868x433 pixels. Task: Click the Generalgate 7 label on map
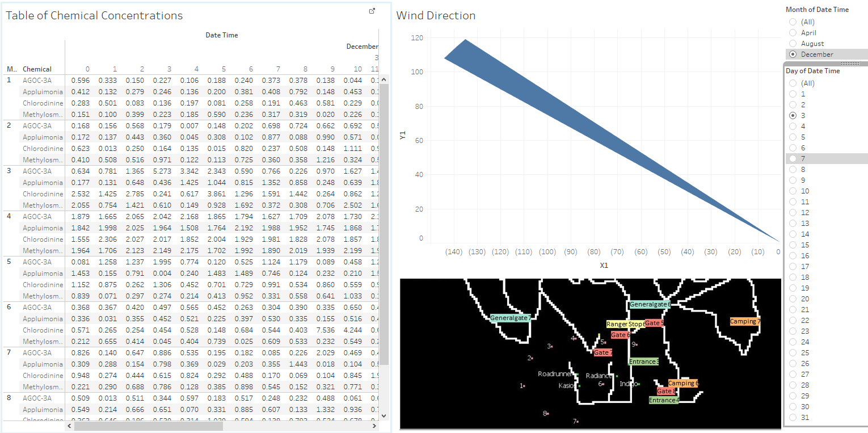(511, 318)
